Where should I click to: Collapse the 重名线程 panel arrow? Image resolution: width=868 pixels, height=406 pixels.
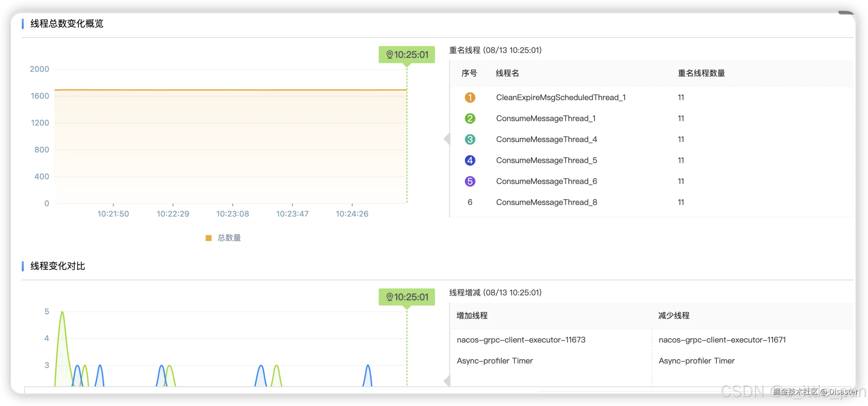(x=447, y=138)
